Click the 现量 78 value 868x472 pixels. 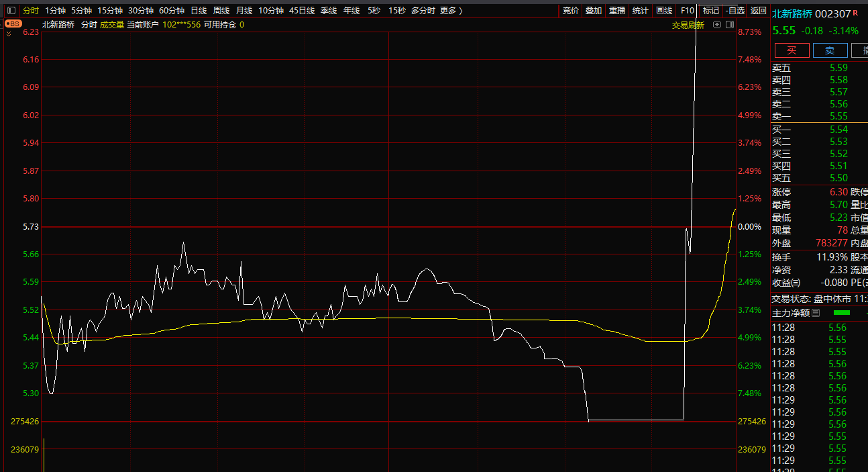point(843,230)
